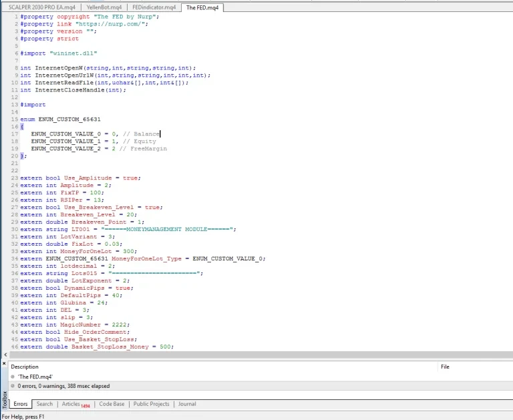513x420 pixels.
Task: Open the SCALPER 2030 PRO EA.mq4 tab
Action: (41, 7)
